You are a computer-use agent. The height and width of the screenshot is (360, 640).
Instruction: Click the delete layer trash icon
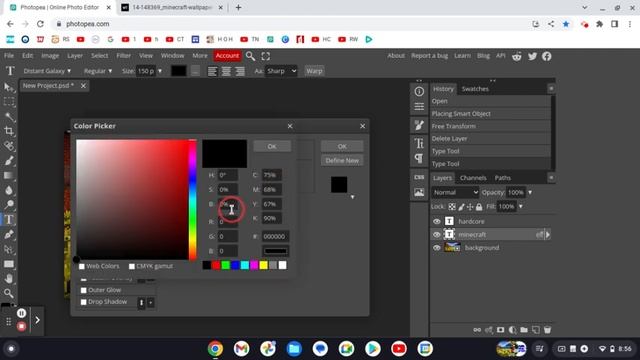tap(547, 329)
